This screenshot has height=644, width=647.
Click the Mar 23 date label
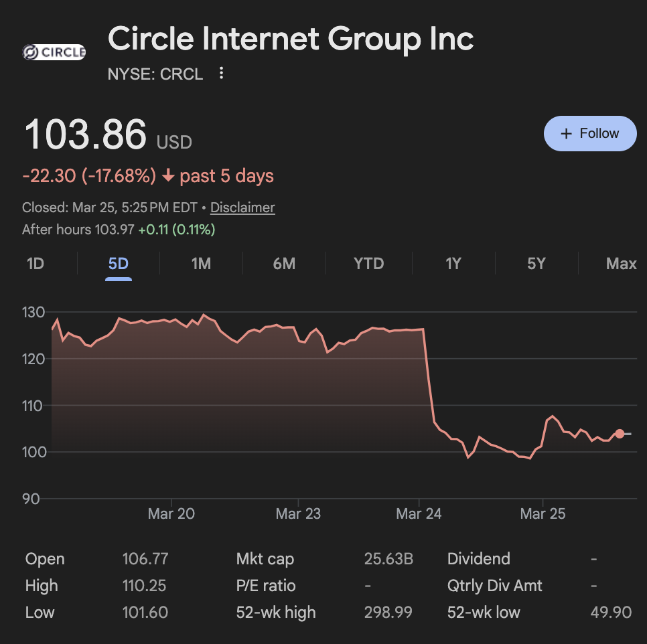298,513
